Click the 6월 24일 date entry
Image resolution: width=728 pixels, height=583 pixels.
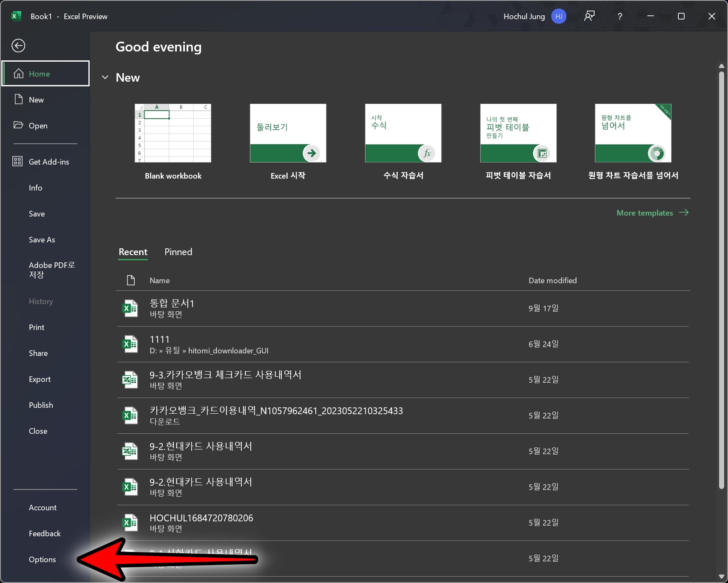[544, 344]
